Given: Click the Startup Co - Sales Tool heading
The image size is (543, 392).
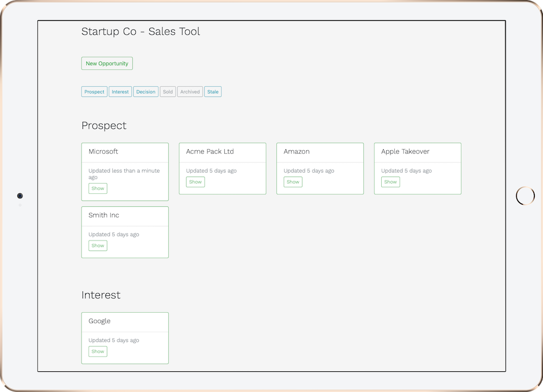Looking at the screenshot, I should [x=141, y=31].
